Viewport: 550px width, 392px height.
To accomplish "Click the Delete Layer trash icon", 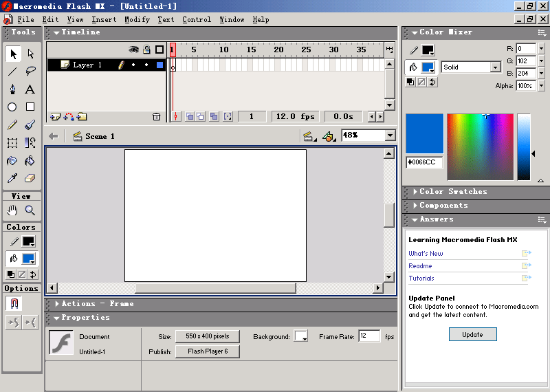I will click(x=157, y=116).
